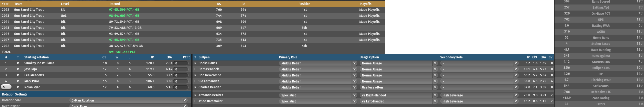Viewport: 644px width, 107px height.
Task: Click the Record column header
Action: point(115,4)
